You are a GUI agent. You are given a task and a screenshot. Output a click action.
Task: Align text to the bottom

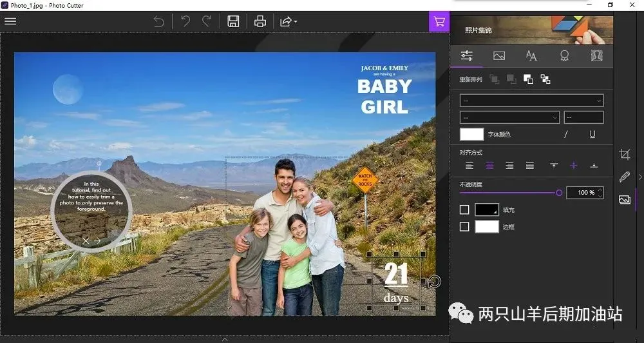(594, 166)
